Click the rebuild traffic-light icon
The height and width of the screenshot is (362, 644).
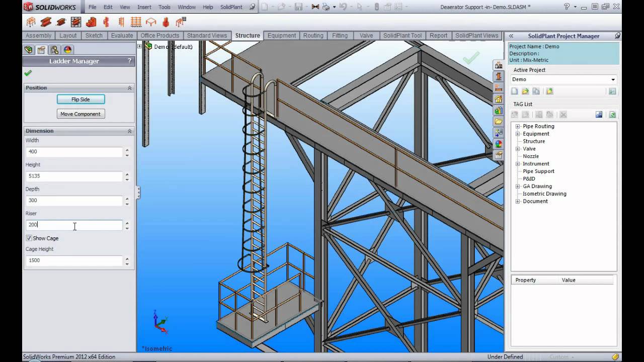[x=376, y=7]
